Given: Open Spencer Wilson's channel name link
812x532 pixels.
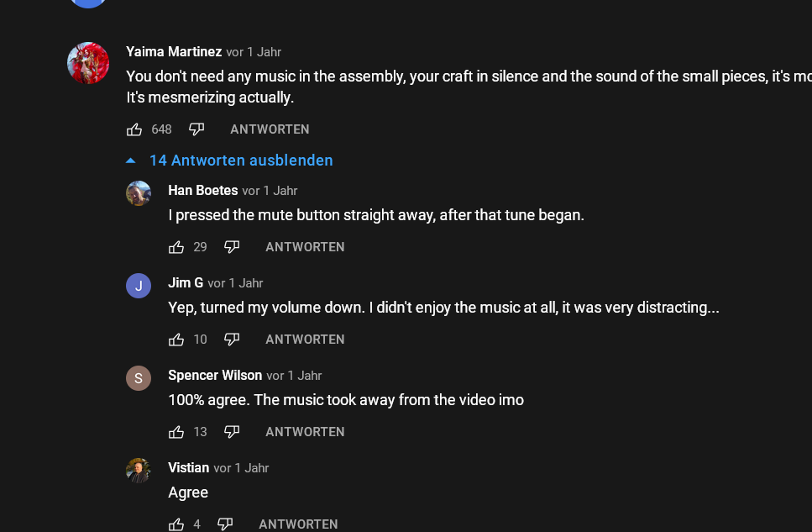Looking at the screenshot, I should (x=215, y=376).
